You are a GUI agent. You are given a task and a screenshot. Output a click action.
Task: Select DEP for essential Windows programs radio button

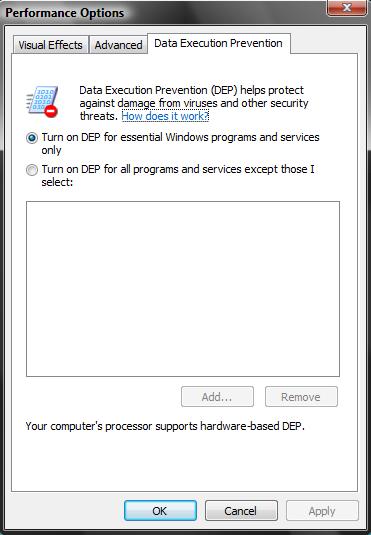click(32, 138)
